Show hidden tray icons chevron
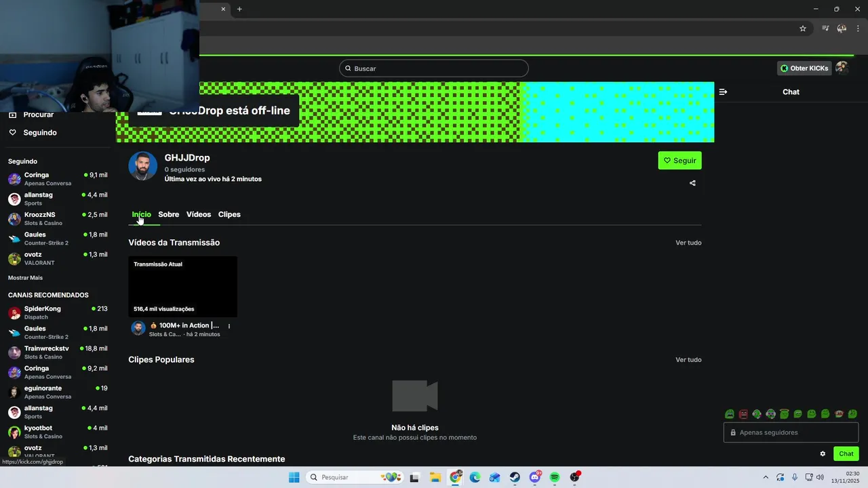Screen dimensions: 868x488 click(x=766, y=477)
